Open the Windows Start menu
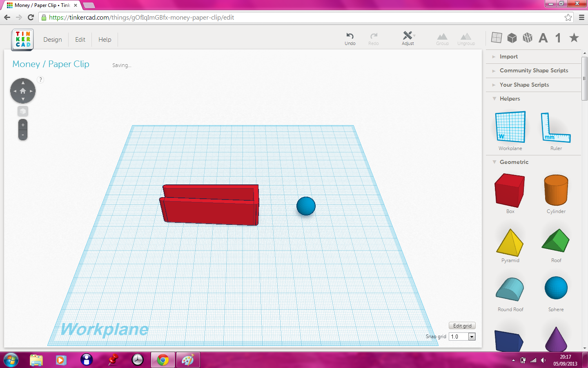The width and height of the screenshot is (588, 368). click(11, 360)
